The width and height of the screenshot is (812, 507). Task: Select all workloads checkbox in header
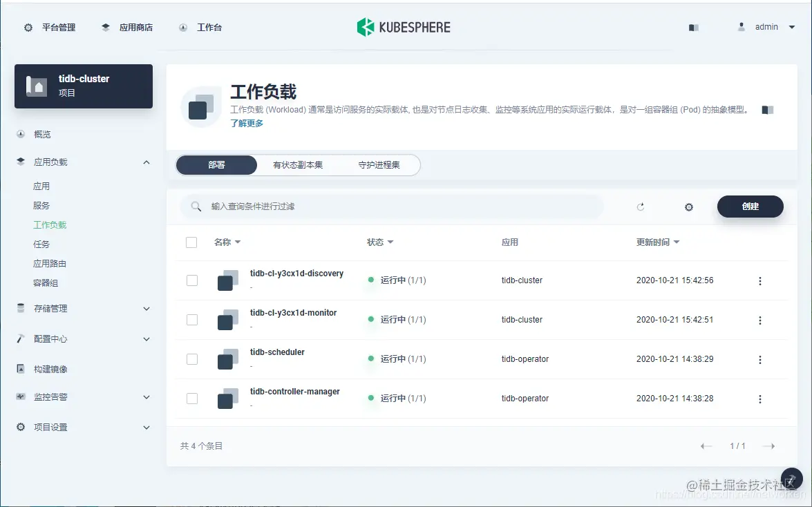(191, 242)
